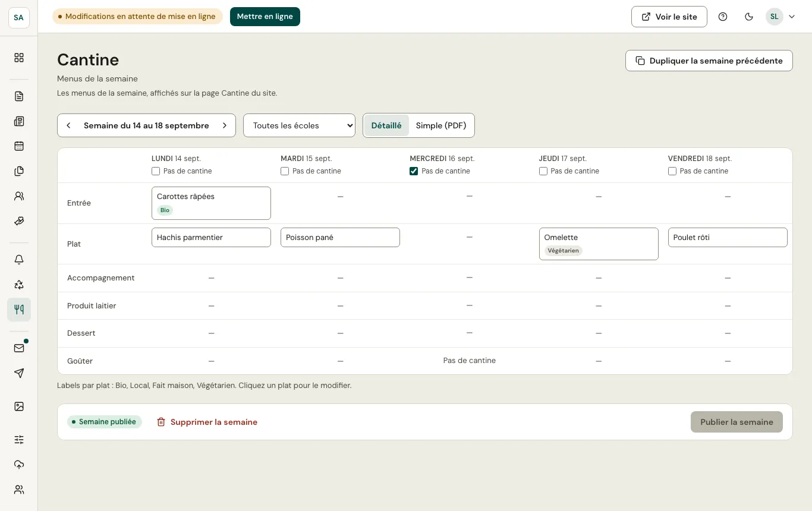Open the Toutes les écoles dropdown
Viewport: 812px width, 511px height.
[x=299, y=125]
